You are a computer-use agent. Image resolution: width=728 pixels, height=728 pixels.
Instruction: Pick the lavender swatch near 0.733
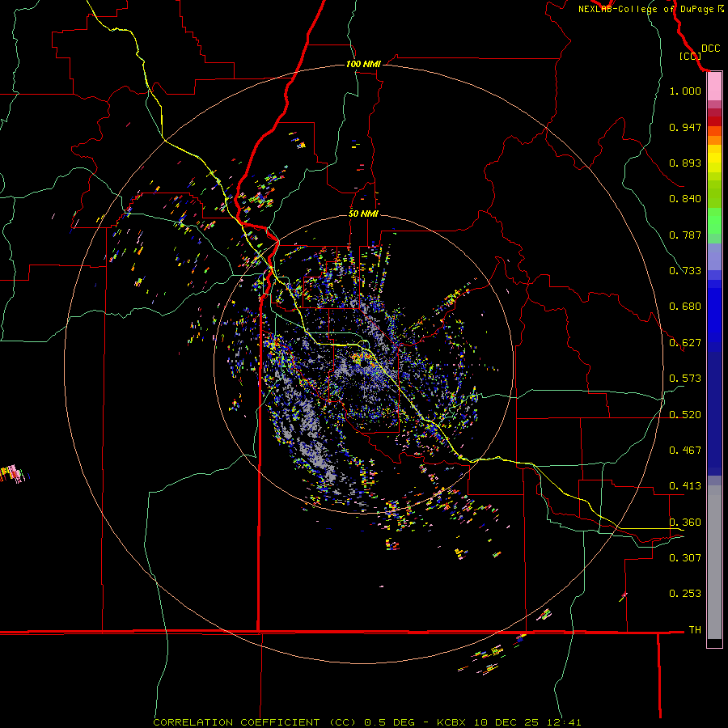click(x=714, y=257)
